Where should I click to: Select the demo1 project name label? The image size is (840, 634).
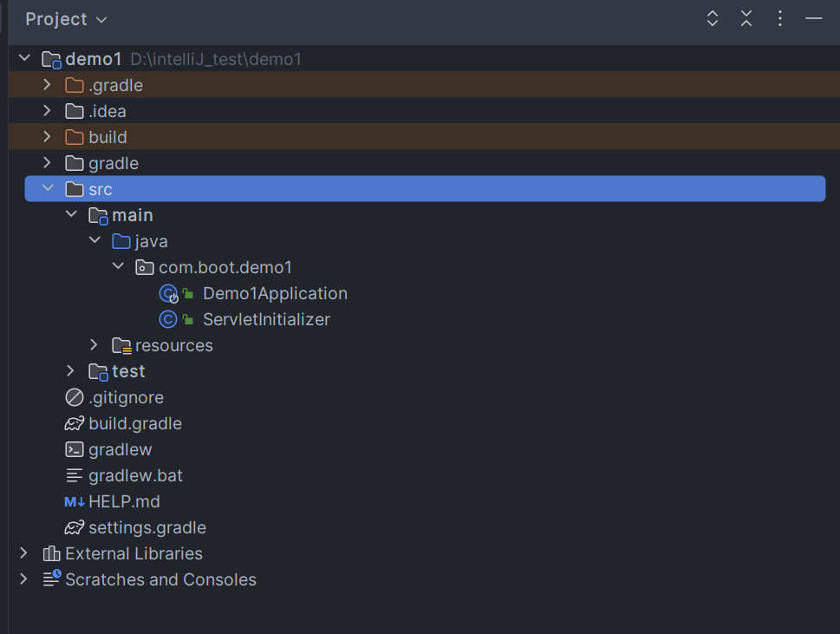[x=94, y=59]
